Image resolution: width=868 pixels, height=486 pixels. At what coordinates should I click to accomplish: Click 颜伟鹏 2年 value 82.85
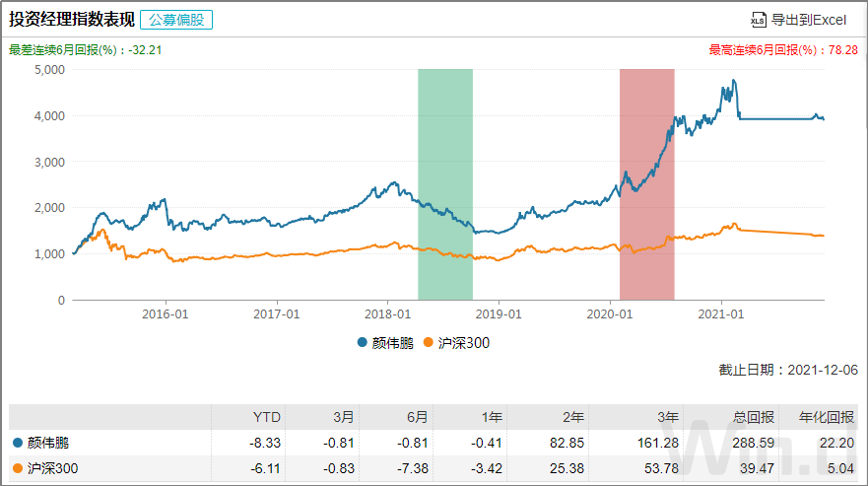[x=567, y=443]
